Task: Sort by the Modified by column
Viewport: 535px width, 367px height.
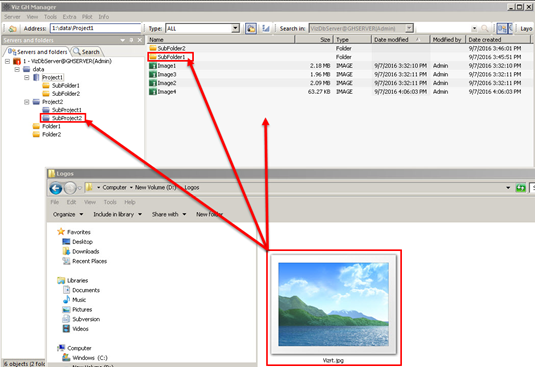Action: [448, 40]
